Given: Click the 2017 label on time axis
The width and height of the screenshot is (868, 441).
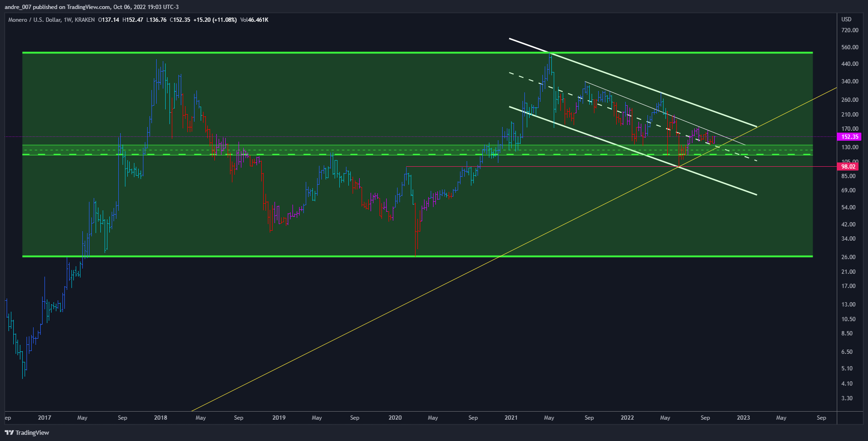Looking at the screenshot, I should pos(44,418).
